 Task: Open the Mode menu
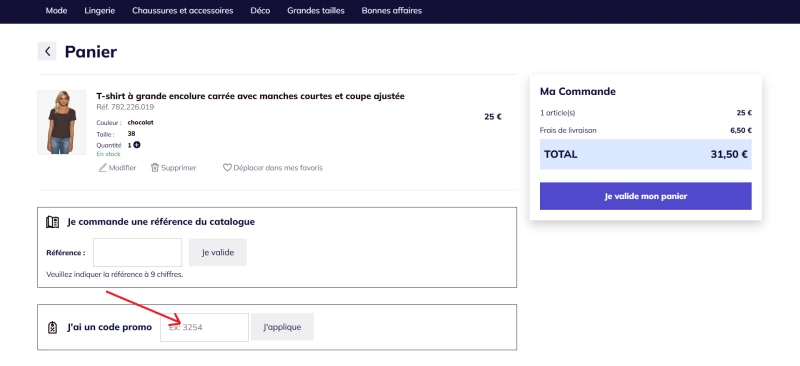click(56, 11)
